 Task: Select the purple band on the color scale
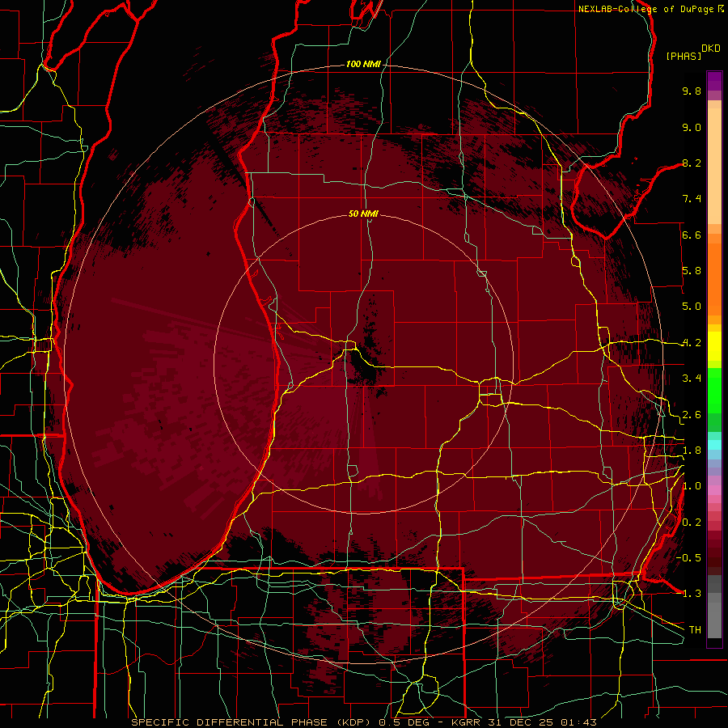coord(714,81)
